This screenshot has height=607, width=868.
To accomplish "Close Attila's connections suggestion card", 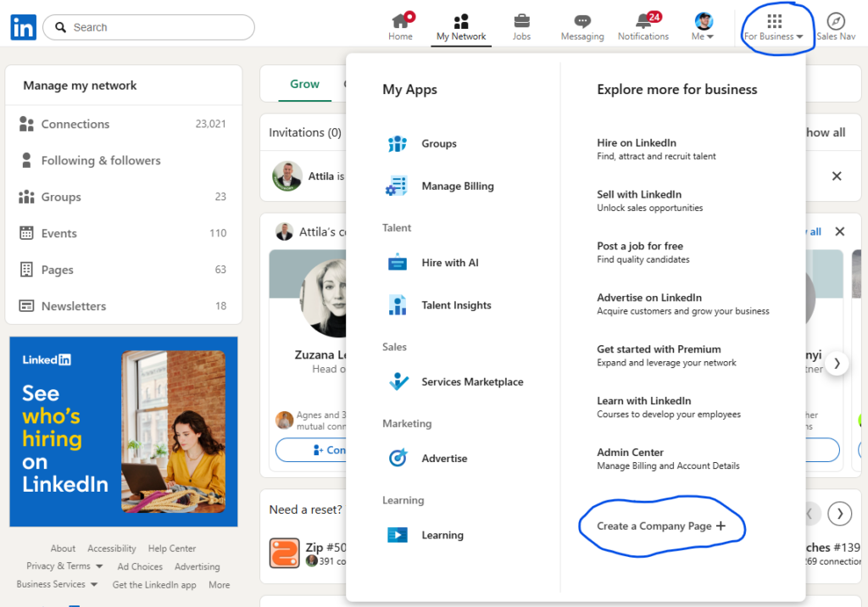I will tap(840, 231).
